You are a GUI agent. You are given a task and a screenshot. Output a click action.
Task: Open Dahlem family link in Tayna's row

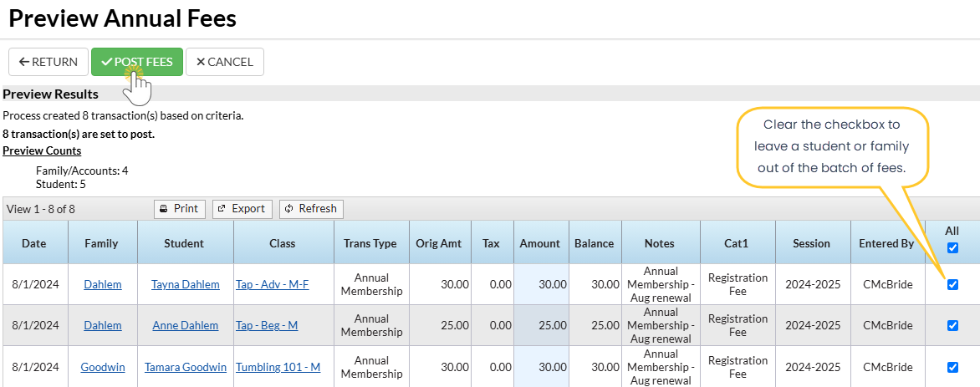(x=103, y=284)
